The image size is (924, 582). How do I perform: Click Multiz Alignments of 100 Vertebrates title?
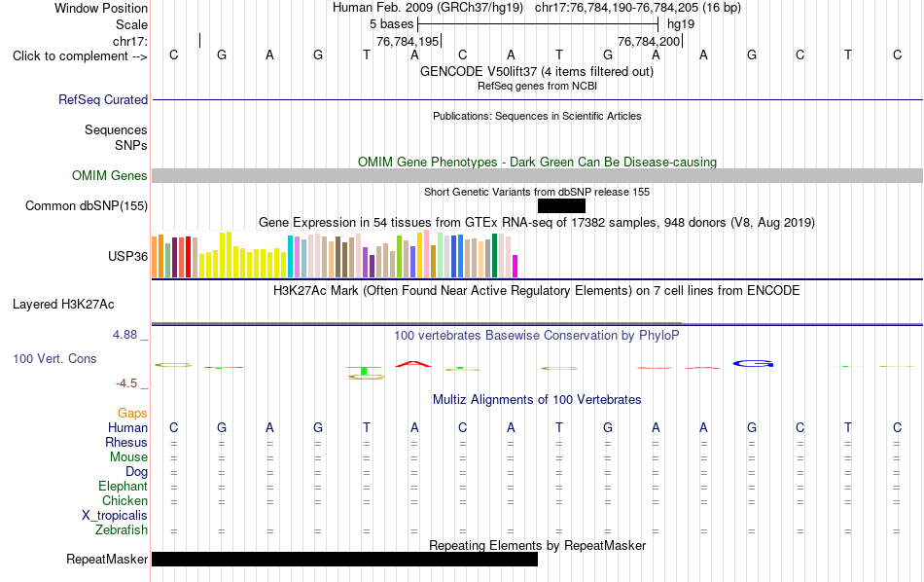click(537, 400)
